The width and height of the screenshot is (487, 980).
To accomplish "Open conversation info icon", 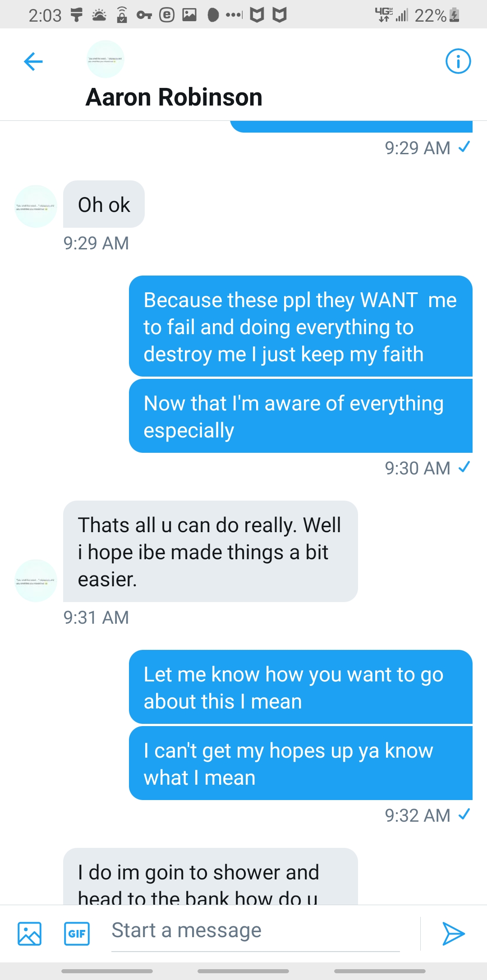I will (x=458, y=61).
